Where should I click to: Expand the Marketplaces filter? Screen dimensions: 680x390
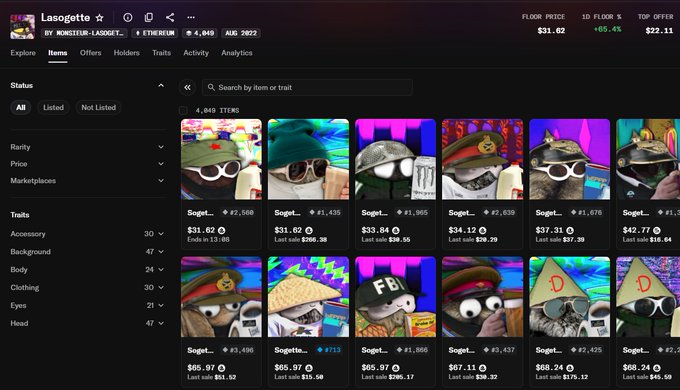click(x=87, y=181)
